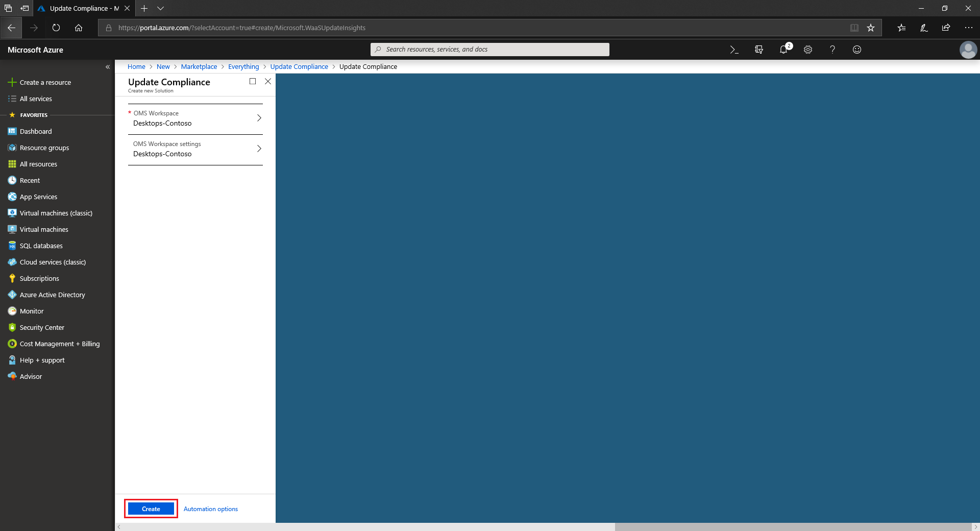The width and height of the screenshot is (980, 531).
Task: Open browser reading view icon
Action: pos(854,28)
